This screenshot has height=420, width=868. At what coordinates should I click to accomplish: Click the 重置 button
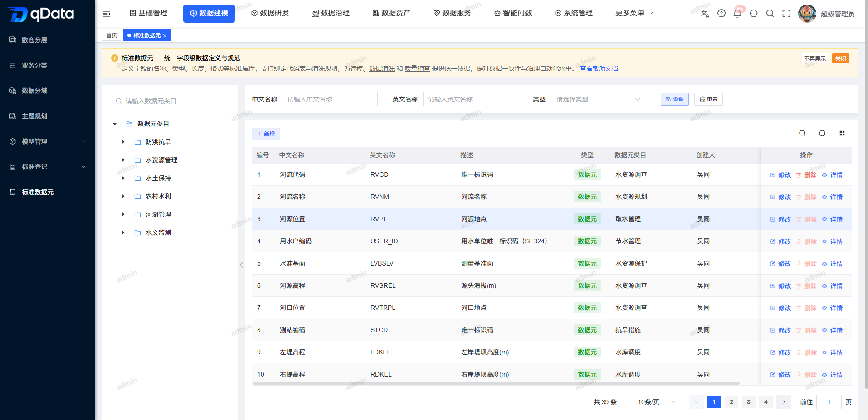click(708, 99)
